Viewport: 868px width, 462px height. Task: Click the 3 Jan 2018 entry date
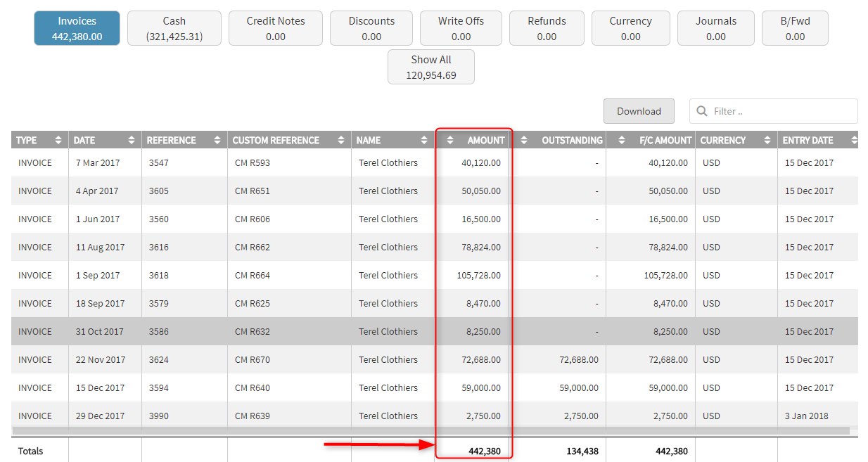[x=807, y=416]
